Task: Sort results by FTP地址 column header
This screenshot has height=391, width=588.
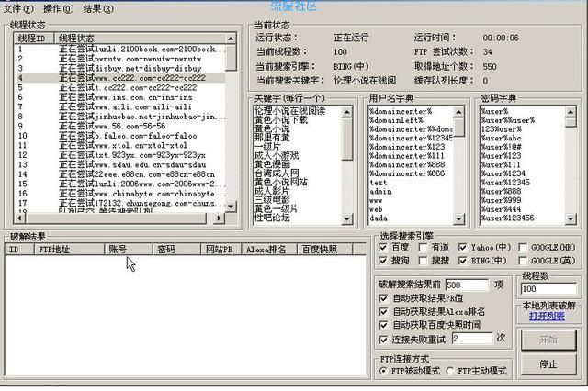Action: [69, 250]
